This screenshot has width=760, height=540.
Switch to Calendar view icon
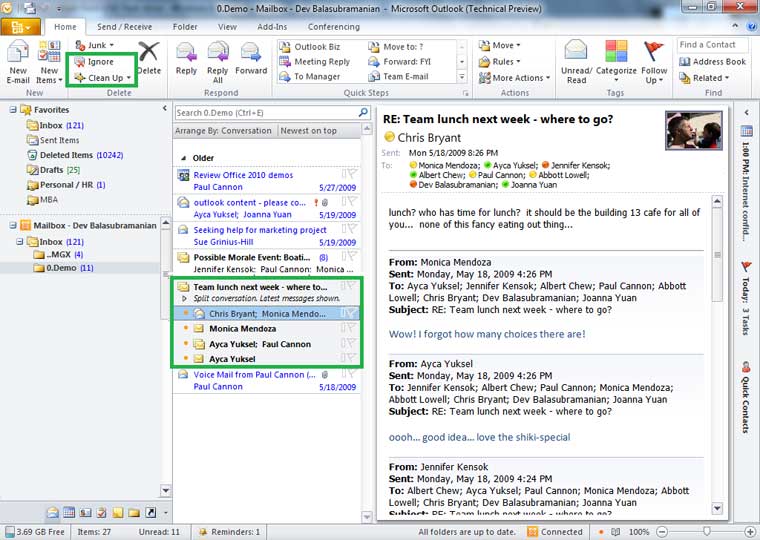coord(69,512)
